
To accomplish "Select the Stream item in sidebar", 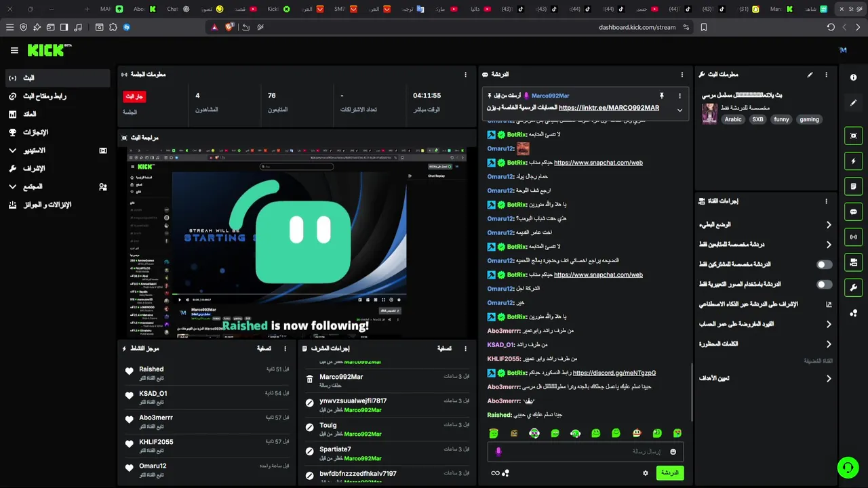I will point(57,78).
